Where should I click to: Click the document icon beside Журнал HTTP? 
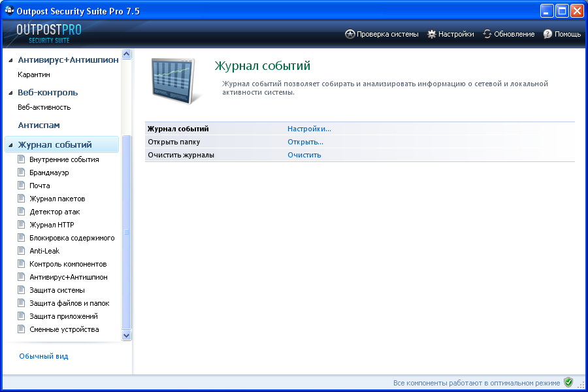click(x=22, y=224)
